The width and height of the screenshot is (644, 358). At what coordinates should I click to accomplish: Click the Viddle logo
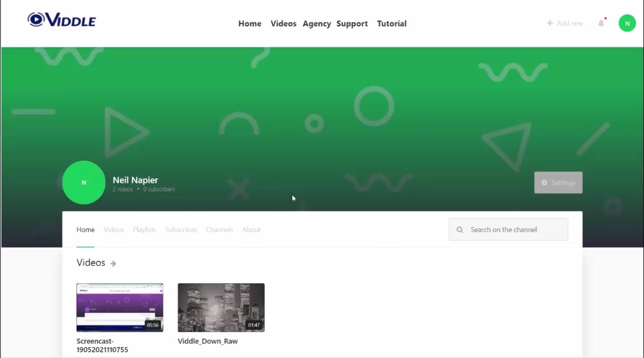(x=62, y=20)
